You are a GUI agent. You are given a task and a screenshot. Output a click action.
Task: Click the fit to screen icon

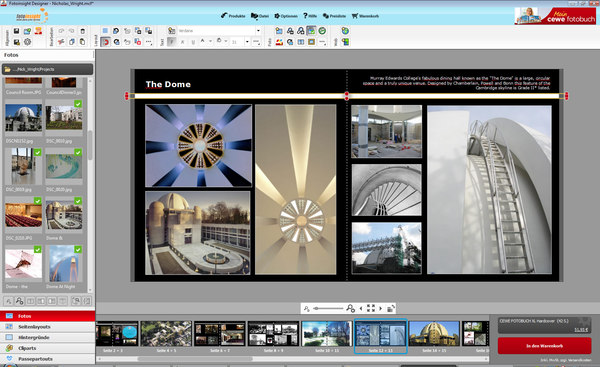point(370,308)
